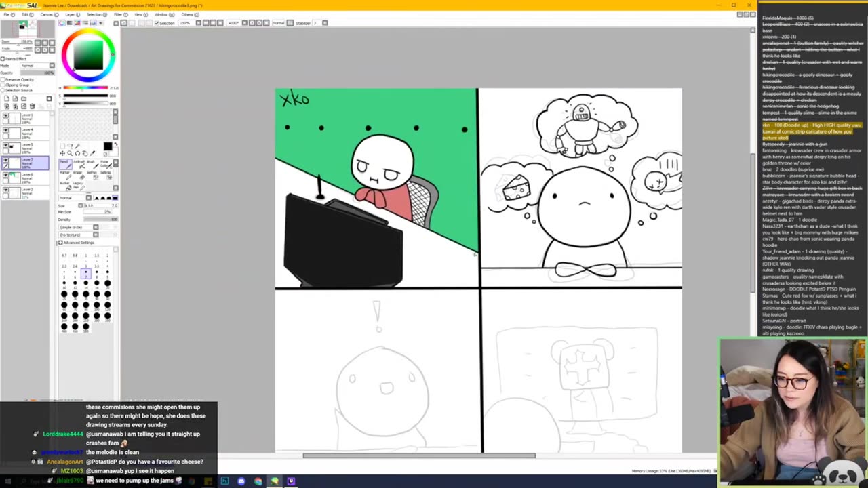The width and height of the screenshot is (868, 488).
Task: Open the (no texture) brush texture dropdown
Action: tap(96, 235)
